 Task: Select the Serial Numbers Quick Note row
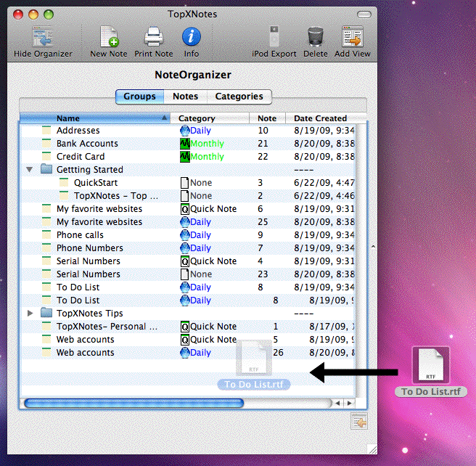[x=188, y=261]
